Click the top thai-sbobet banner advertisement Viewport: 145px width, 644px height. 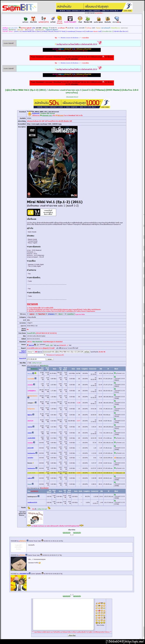94,7
